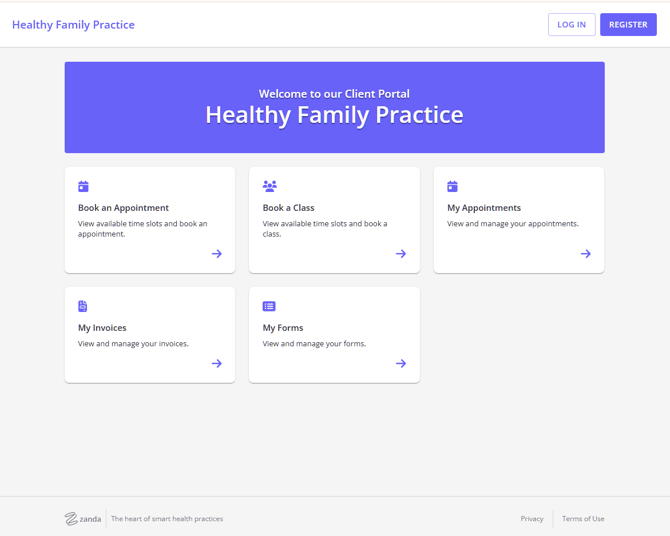Click the Zanda logo in footer
The height and width of the screenshot is (536, 670).
click(x=83, y=519)
